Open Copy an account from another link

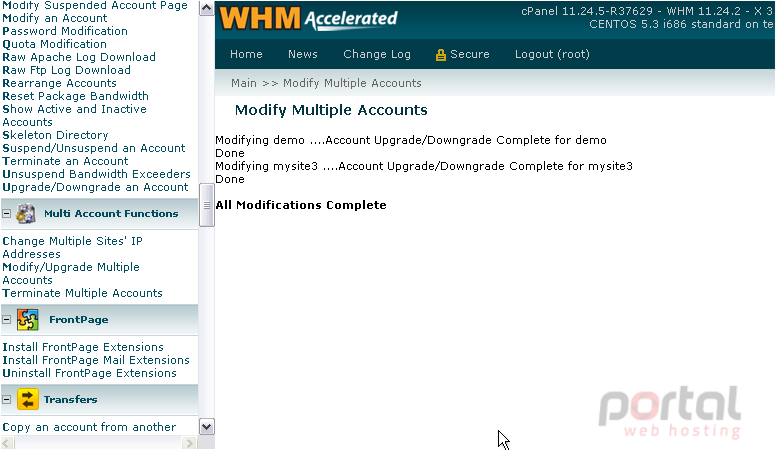(89, 427)
